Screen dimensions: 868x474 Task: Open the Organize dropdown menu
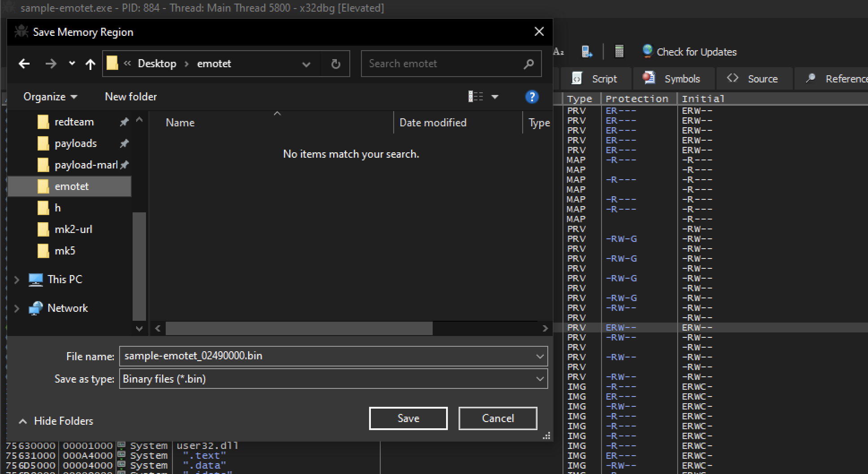(x=50, y=97)
